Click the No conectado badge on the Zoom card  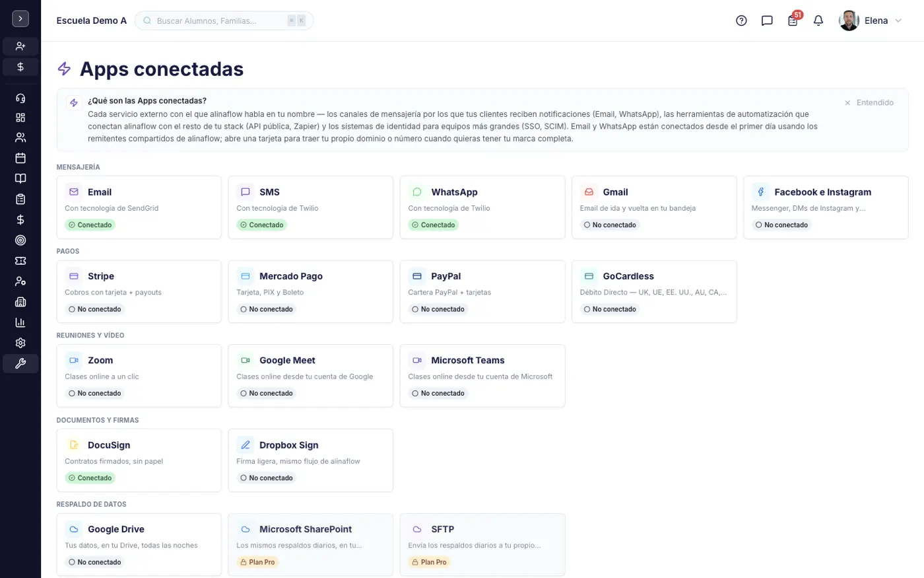click(x=95, y=393)
